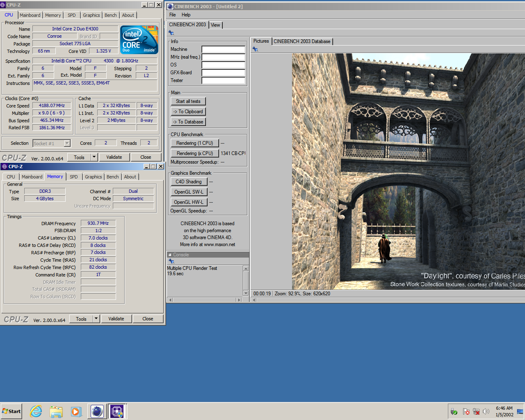Screen dimensions: 525x420
Task: Click the DRAM Frequency value 930.7 MHz
Action: pyautogui.click(x=98, y=223)
